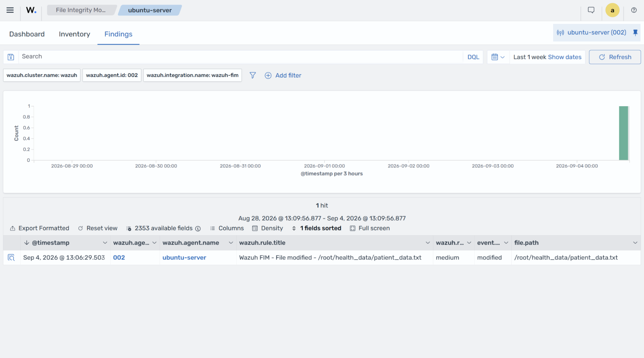Click the Wazuh logo home icon
This screenshot has width=644, height=358.
tap(31, 10)
